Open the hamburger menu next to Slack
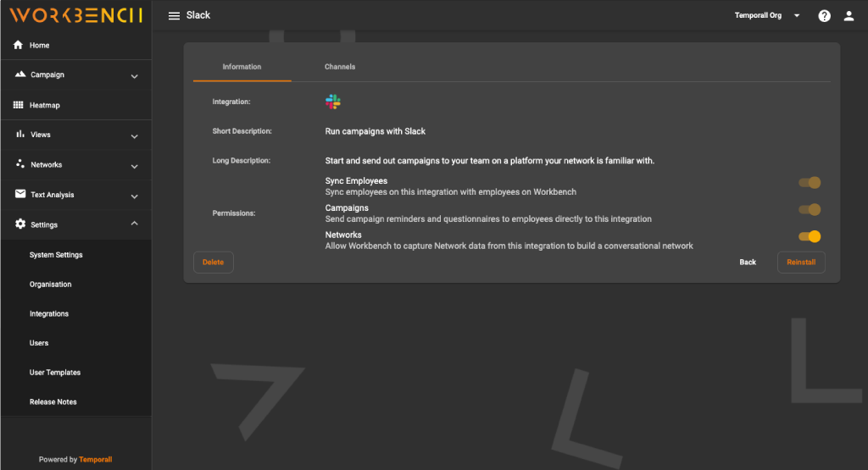The image size is (868, 470). pyautogui.click(x=174, y=15)
